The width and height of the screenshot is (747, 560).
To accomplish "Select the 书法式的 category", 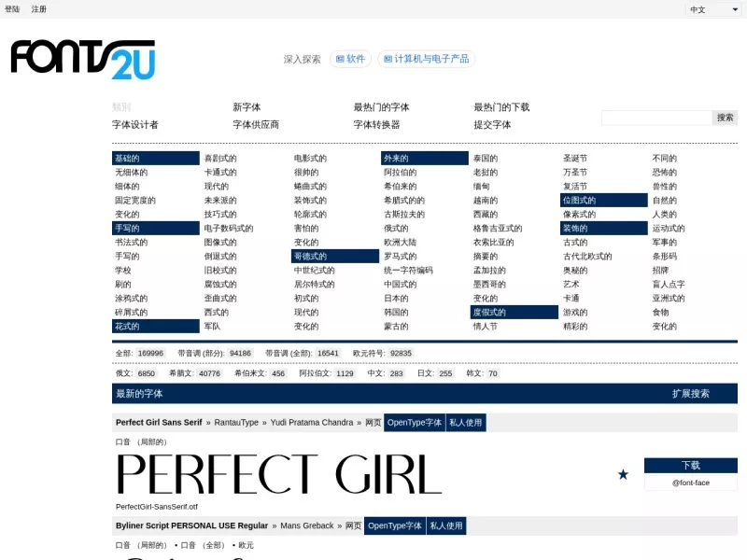I will [x=131, y=243].
